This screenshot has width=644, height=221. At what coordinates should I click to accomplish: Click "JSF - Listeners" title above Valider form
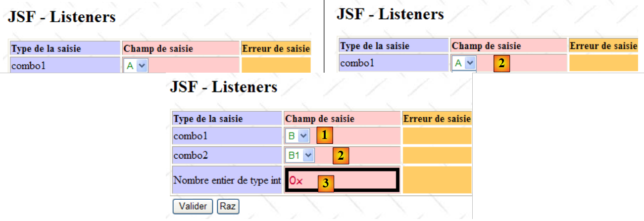tap(223, 88)
